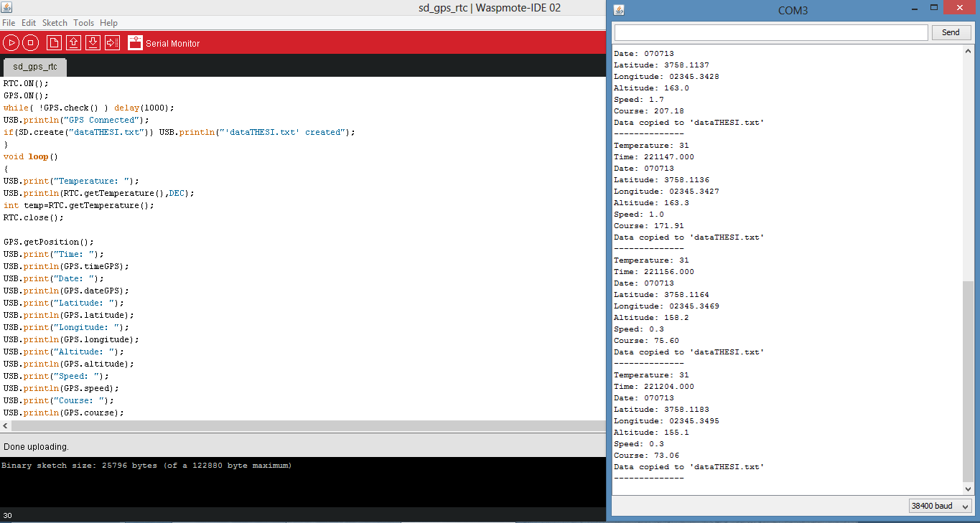Click 'Altitude: 155.1' in serial output

point(651,432)
